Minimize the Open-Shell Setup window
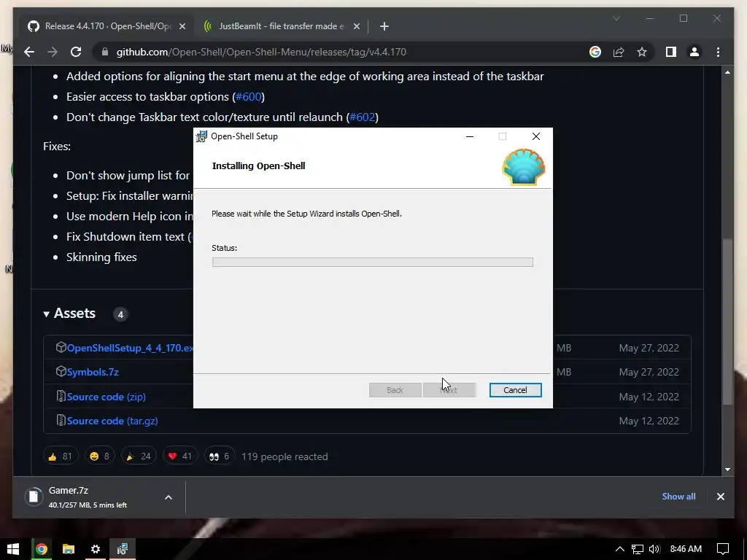Viewport: 747px width, 560px height. click(470, 136)
